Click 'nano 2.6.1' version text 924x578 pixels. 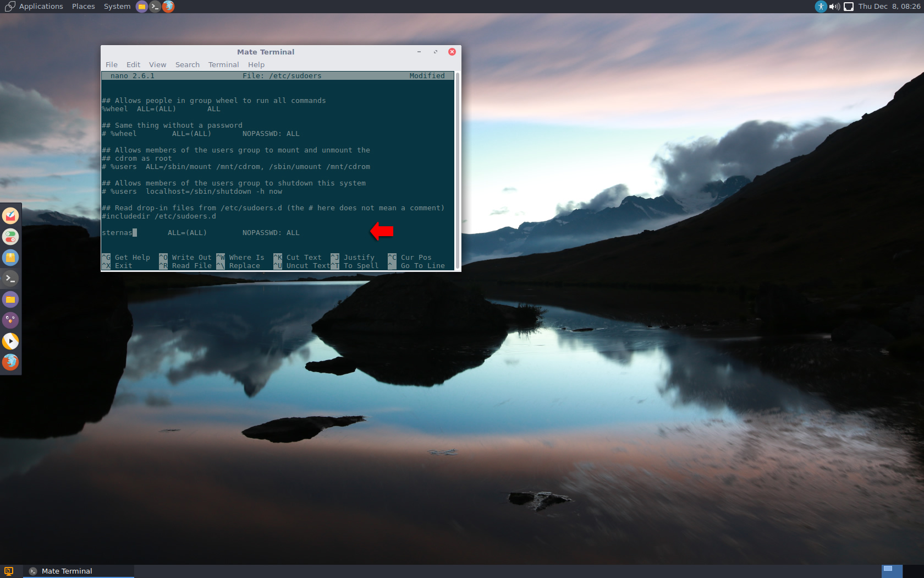(x=133, y=76)
